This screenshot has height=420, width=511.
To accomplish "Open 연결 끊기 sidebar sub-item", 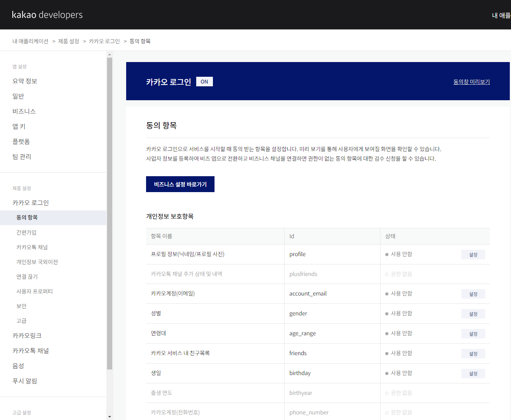I will pyautogui.click(x=27, y=277).
